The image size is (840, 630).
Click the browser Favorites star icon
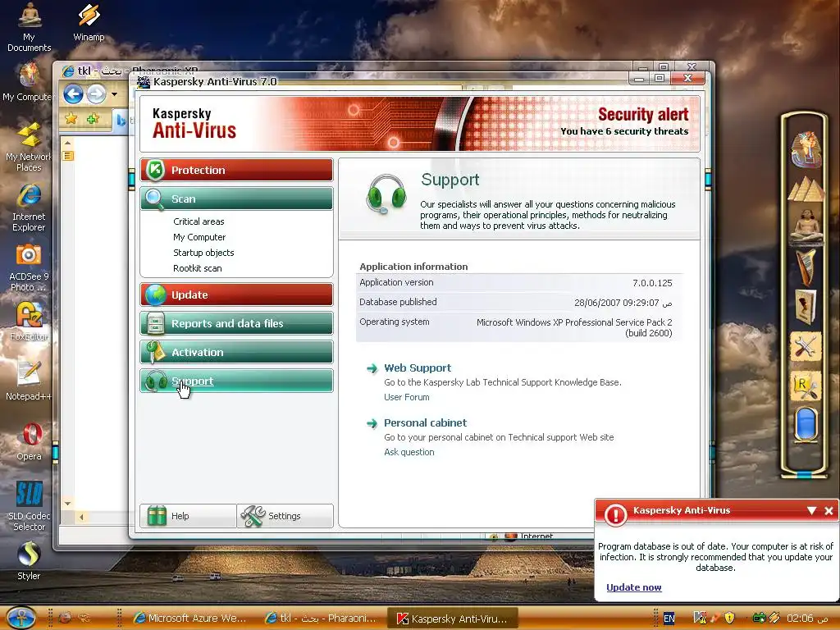pos(71,118)
